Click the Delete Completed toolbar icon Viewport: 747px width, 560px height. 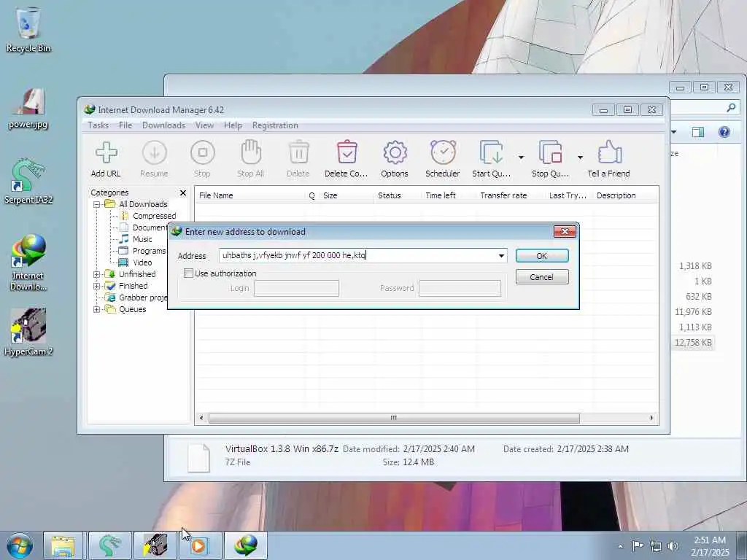point(347,152)
